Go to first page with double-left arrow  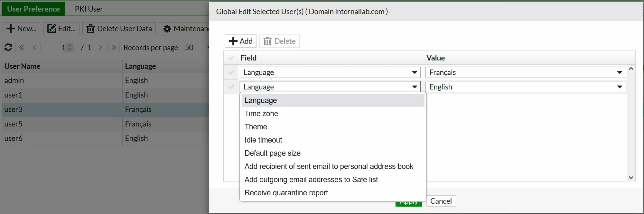click(22, 48)
